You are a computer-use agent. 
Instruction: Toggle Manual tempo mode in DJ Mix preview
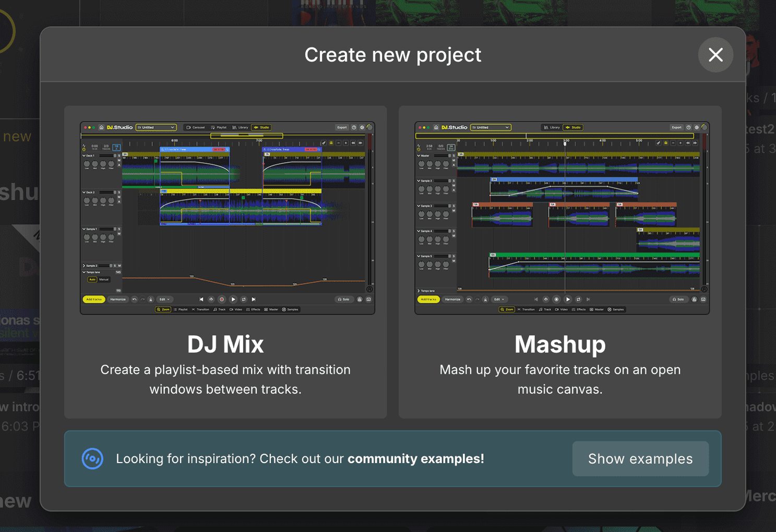click(x=104, y=280)
